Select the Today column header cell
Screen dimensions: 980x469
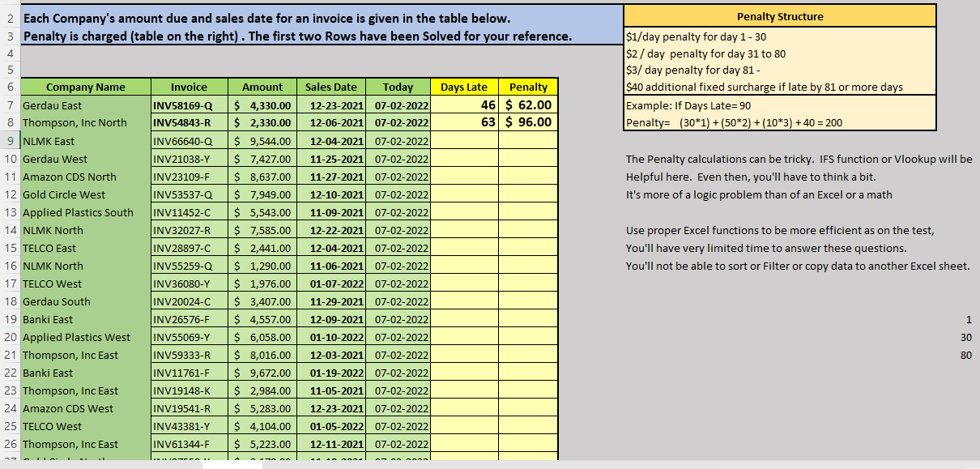coord(398,87)
